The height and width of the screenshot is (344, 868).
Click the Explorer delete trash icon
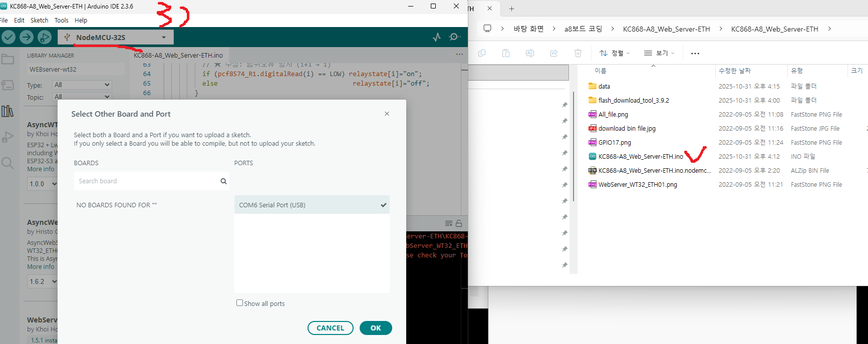[x=577, y=53]
